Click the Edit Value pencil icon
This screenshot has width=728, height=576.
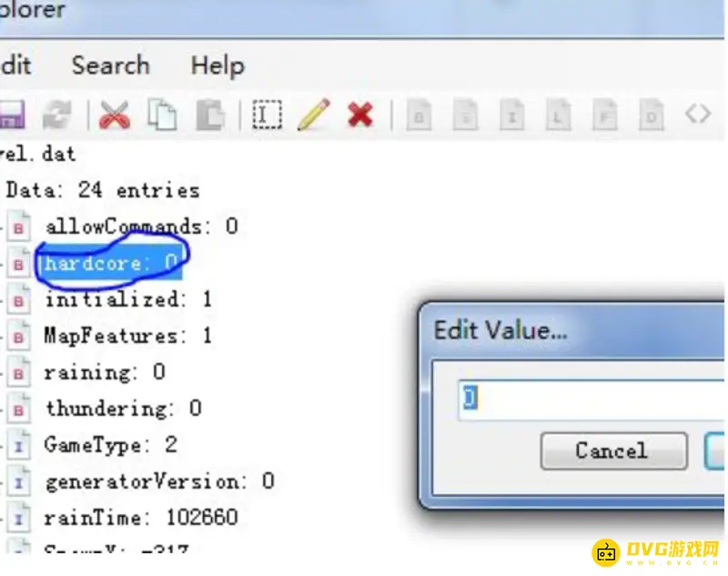[313, 115]
